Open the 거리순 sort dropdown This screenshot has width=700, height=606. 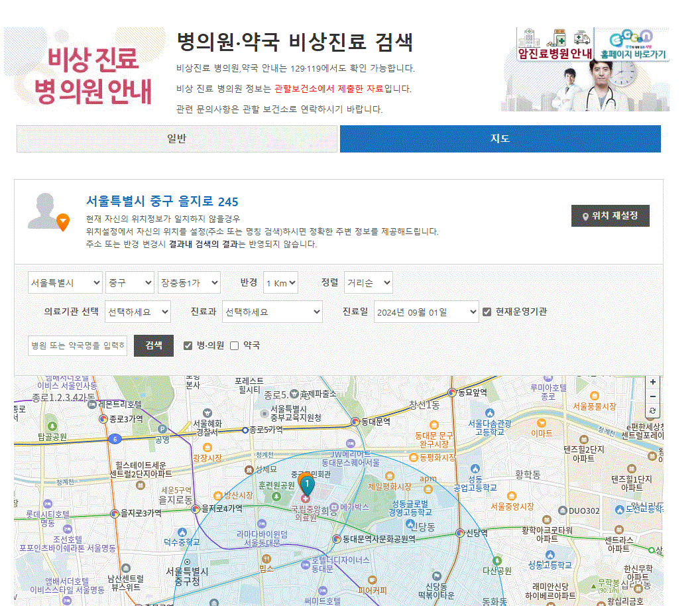[369, 282]
